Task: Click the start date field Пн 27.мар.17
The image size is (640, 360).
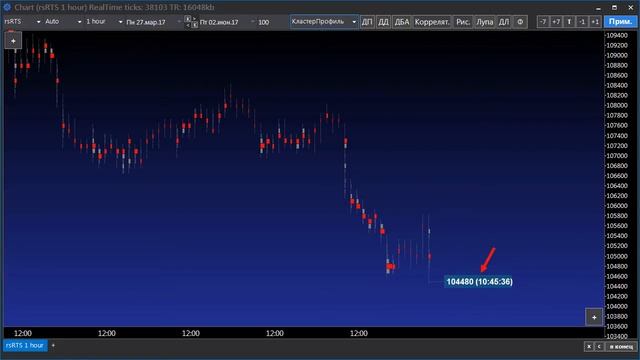Action: click(x=146, y=22)
